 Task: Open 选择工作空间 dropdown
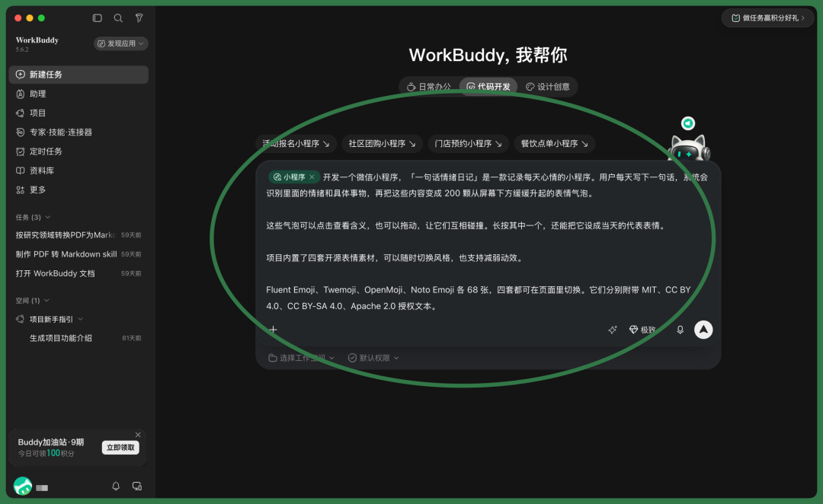[301, 358]
